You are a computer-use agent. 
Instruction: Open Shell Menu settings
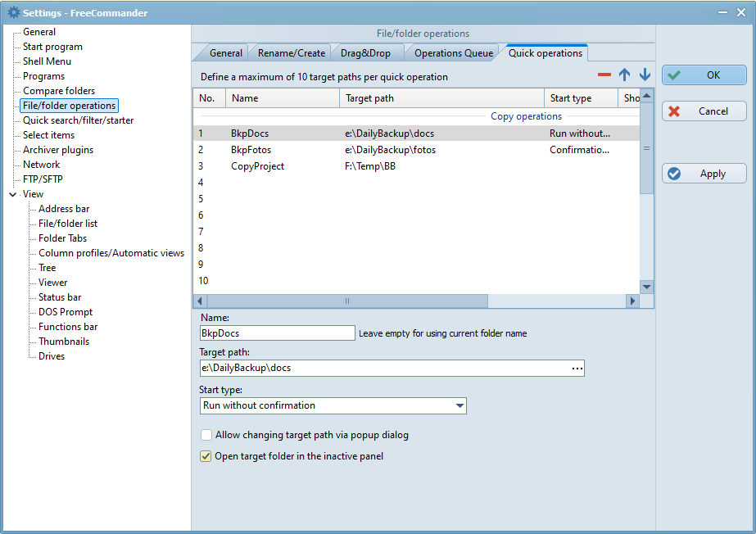[47, 61]
